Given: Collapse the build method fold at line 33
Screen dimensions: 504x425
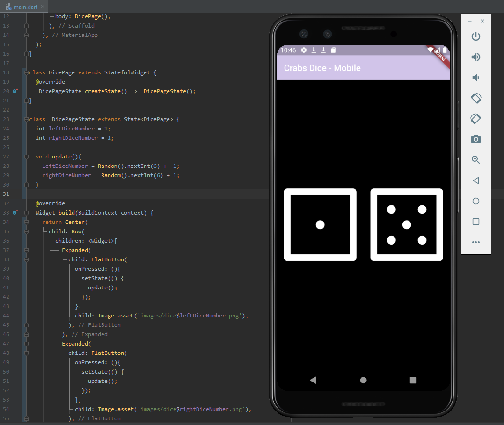Looking at the screenshot, I should pos(26,213).
